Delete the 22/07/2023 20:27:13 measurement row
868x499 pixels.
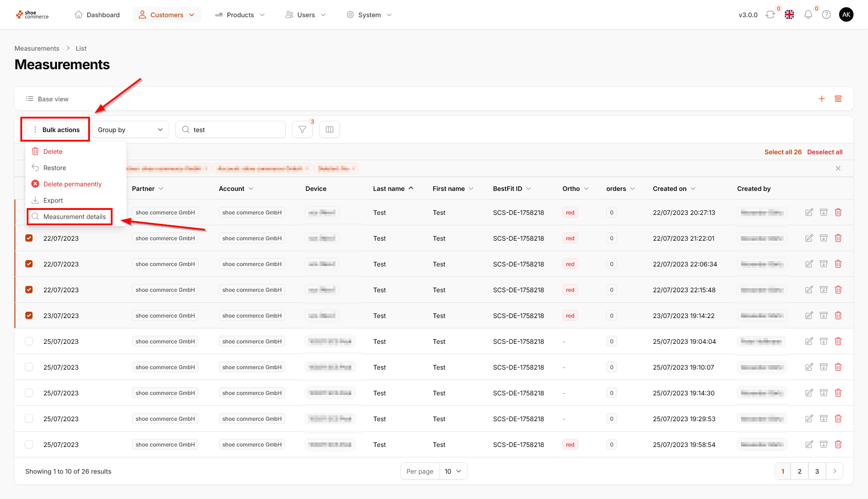(x=838, y=212)
